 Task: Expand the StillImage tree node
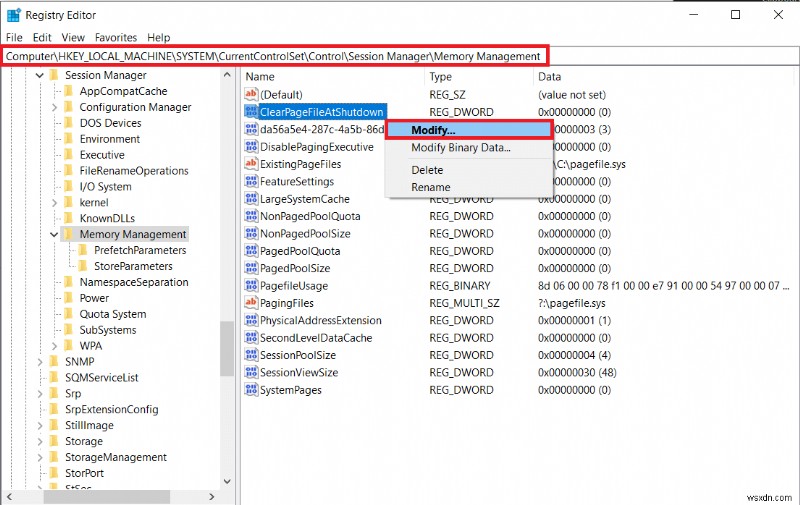(x=40, y=425)
